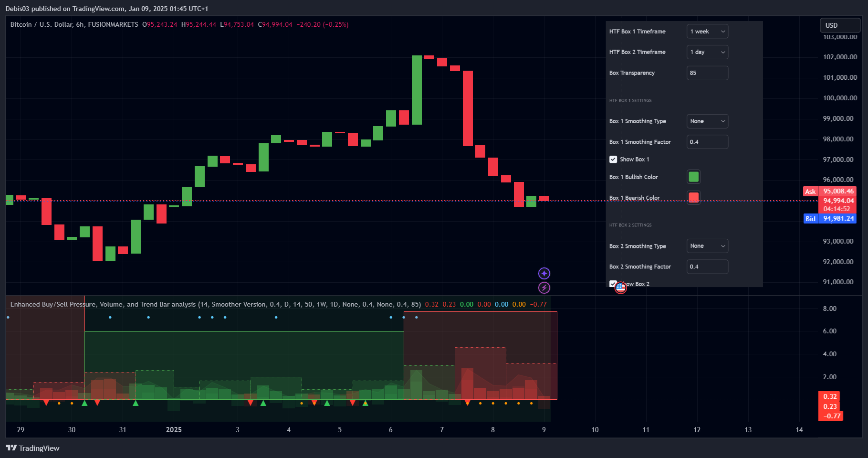Screen dimensions: 868x458
Task: Click the HTF BOX 1 SETTINGS heading
Action: click(x=630, y=100)
